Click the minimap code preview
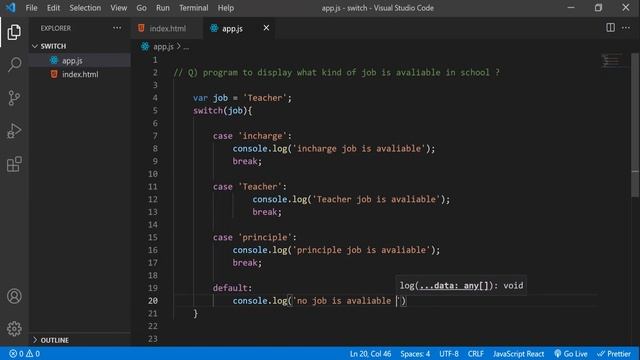The height and width of the screenshot is (360, 640). pyautogui.click(x=611, y=61)
